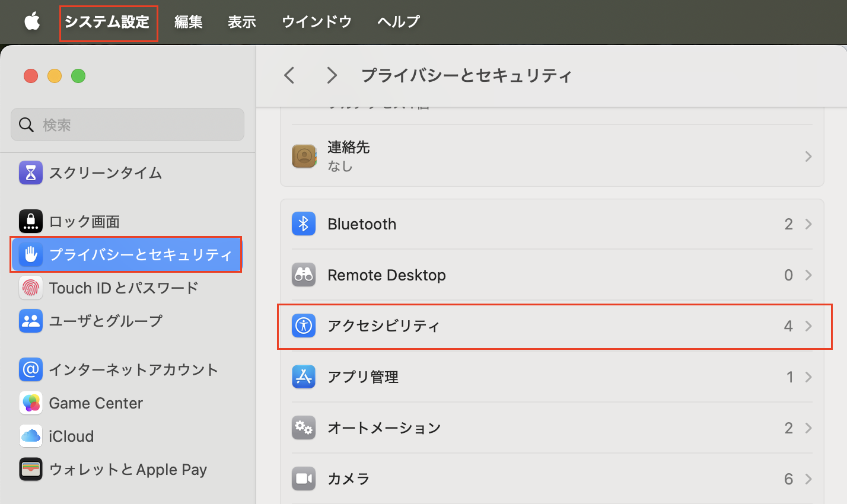Image resolution: width=847 pixels, height=504 pixels.
Task: Open the ウインドウ menu
Action: click(317, 22)
